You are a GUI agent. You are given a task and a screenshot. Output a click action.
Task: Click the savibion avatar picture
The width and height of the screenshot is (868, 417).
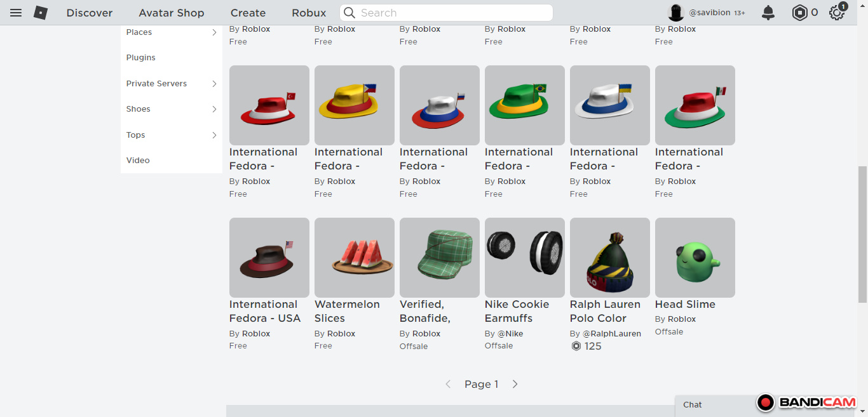(x=676, y=13)
